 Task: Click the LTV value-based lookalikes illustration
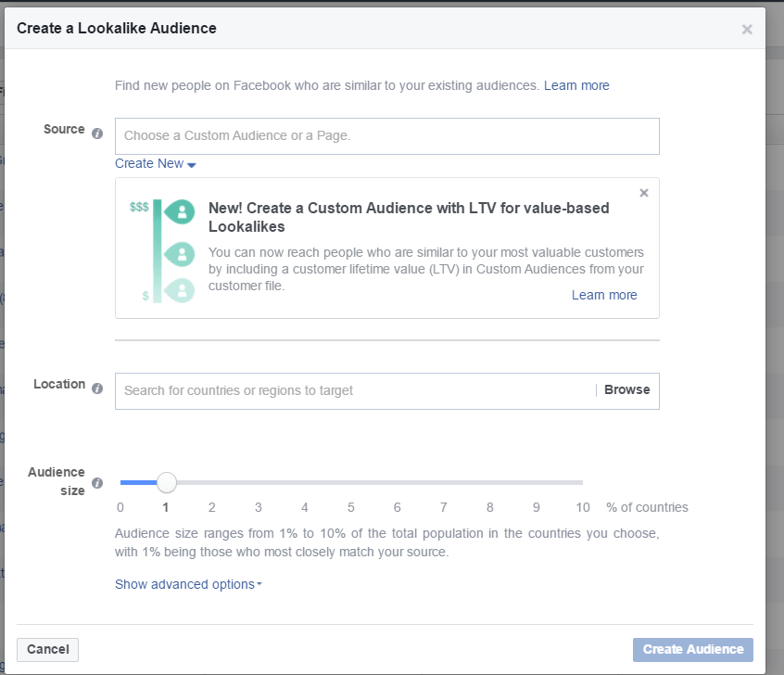click(163, 250)
